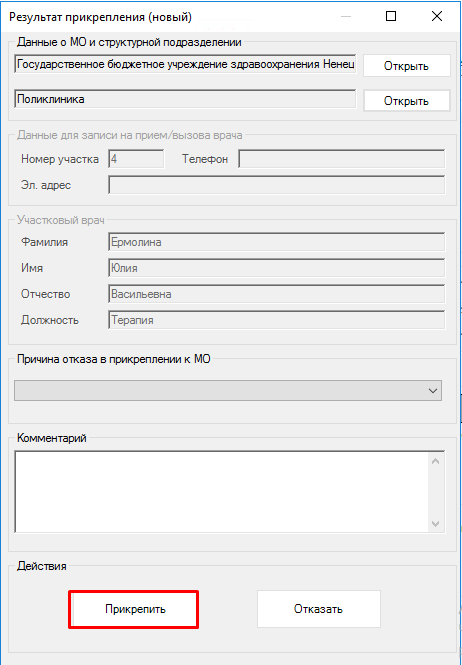
Task: Click the Отчество field containing Васильевна
Action: pyautogui.click(x=277, y=294)
